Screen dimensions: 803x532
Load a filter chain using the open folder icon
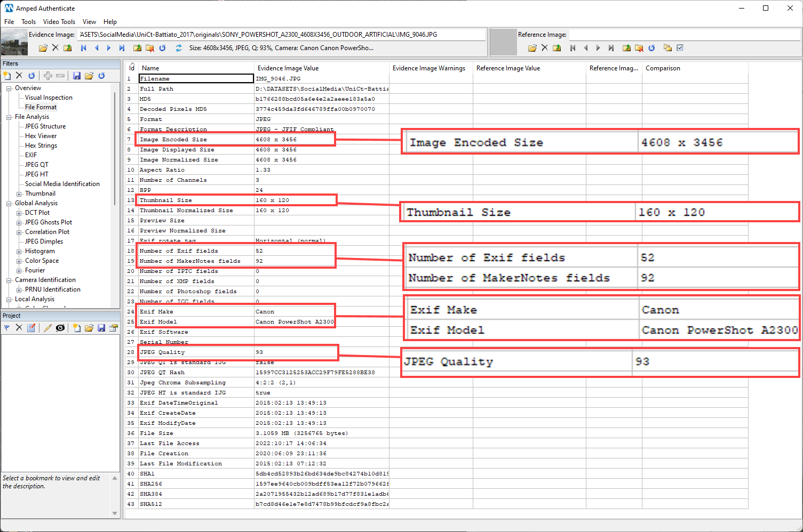click(89, 76)
